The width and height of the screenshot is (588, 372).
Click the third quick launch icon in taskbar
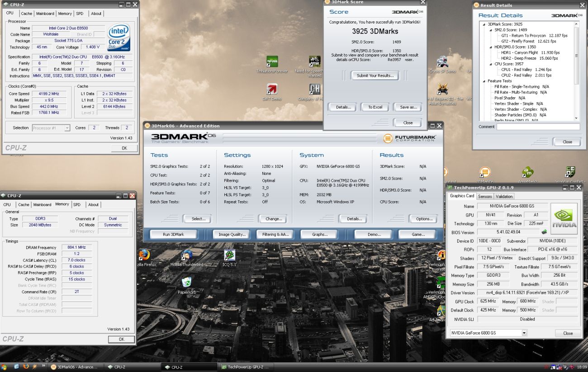[34, 367]
